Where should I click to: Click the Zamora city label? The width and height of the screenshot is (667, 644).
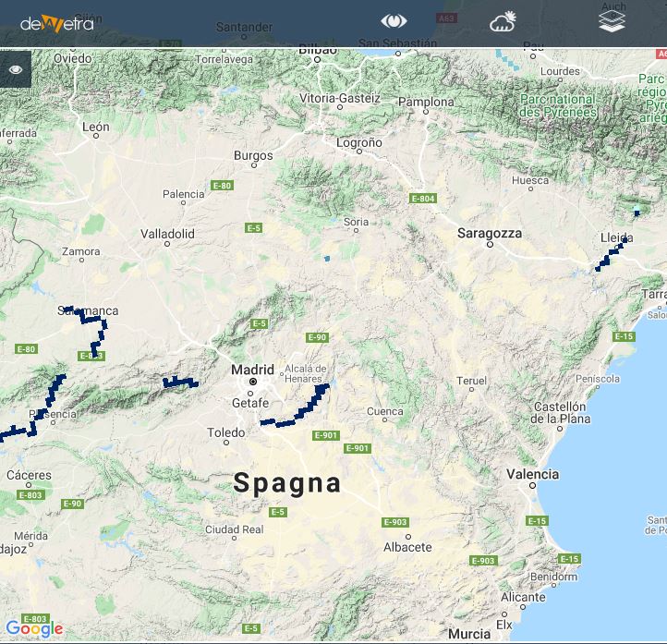click(x=81, y=251)
